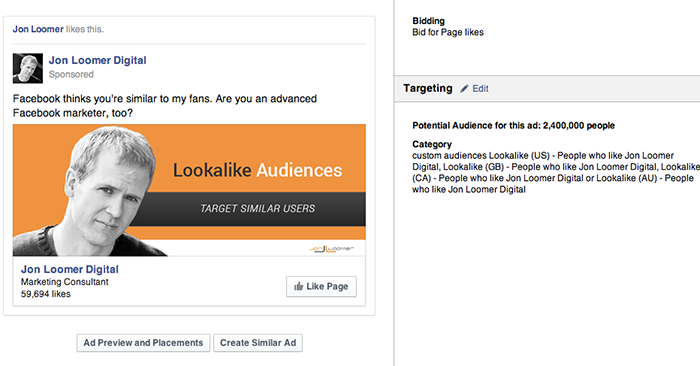Click the ad copy about advanced Facebook marketer
The height and width of the screenshot is (366, 700).
[165, 106]
